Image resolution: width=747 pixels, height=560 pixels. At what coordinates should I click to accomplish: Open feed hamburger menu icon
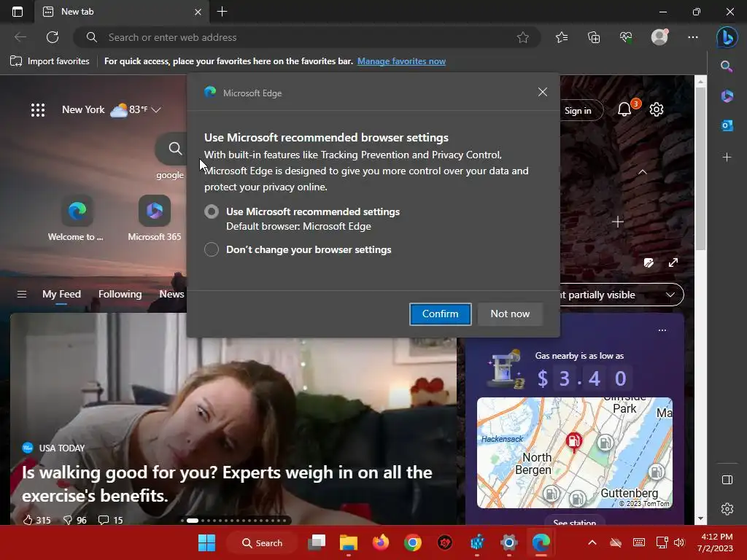pos(21,295)
